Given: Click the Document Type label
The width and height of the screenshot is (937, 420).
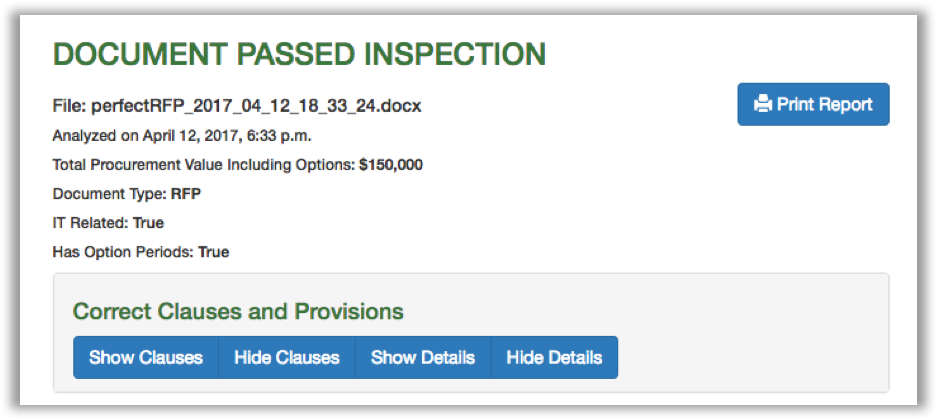Looking at the screenshot, I should [x=103, y=193].
